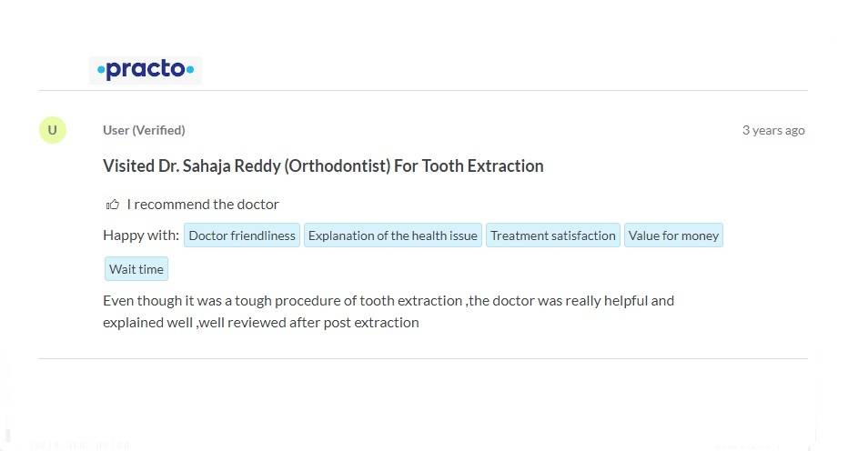Select the 'Explanation of the health issue' tag
The width and height of the screenshot is (868, 451).
(392, 236)
